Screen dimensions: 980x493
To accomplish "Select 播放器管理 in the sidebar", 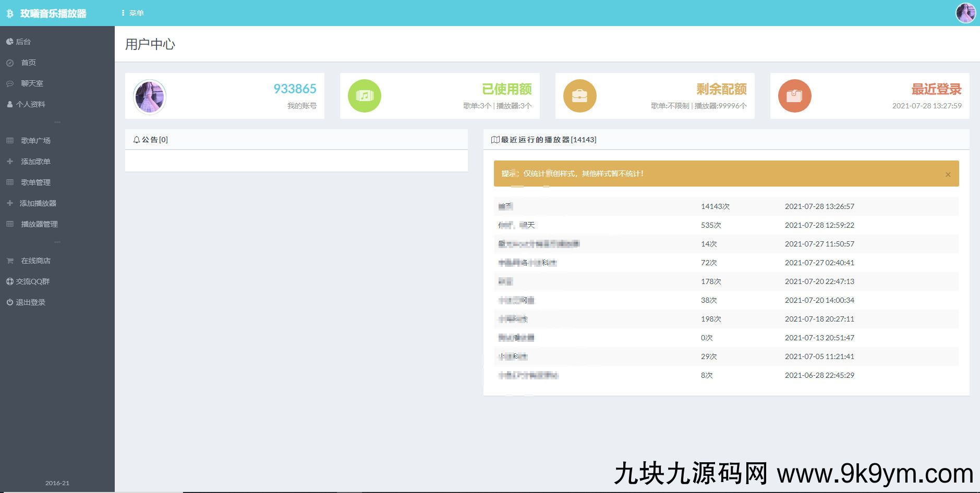I will (x=39, y=224).
